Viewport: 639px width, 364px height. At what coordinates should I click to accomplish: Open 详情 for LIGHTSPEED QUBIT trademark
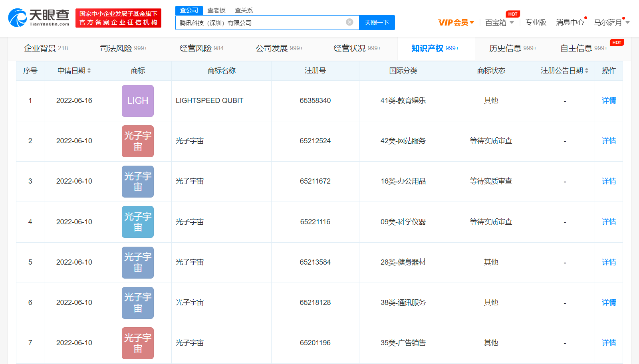[x=609, y=101]
